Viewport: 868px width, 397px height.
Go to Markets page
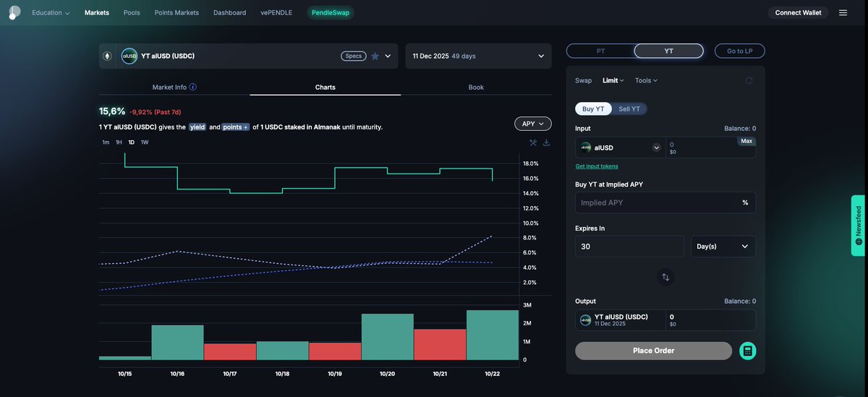(x=97, y=12)
